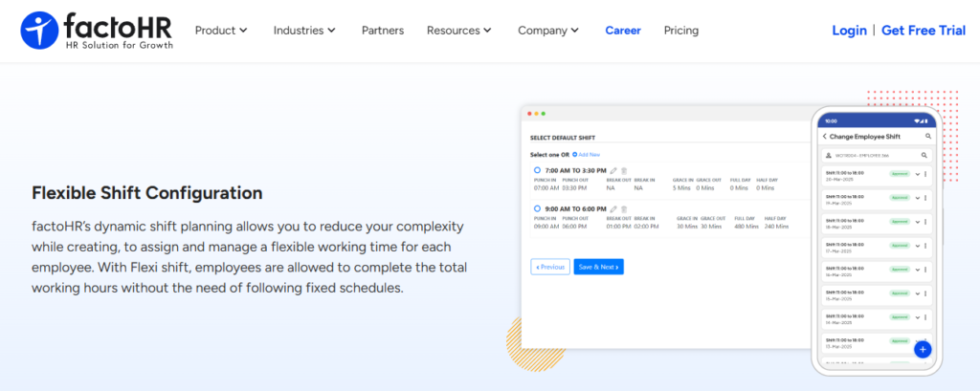Viewport: 980px width, 391px height.
Task: Expand the 16-Mar-2025 shift entry
Action: (x=917, y=270)
